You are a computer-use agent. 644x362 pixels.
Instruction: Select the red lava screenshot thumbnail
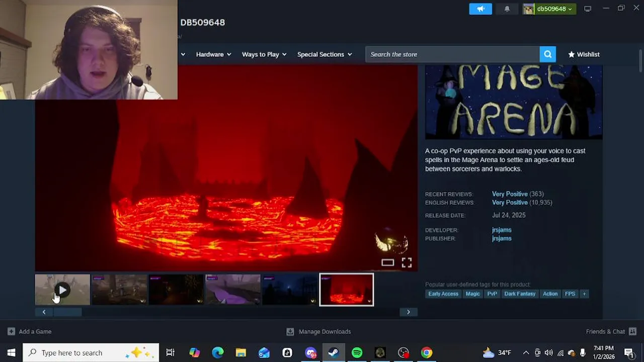(347, 290)
